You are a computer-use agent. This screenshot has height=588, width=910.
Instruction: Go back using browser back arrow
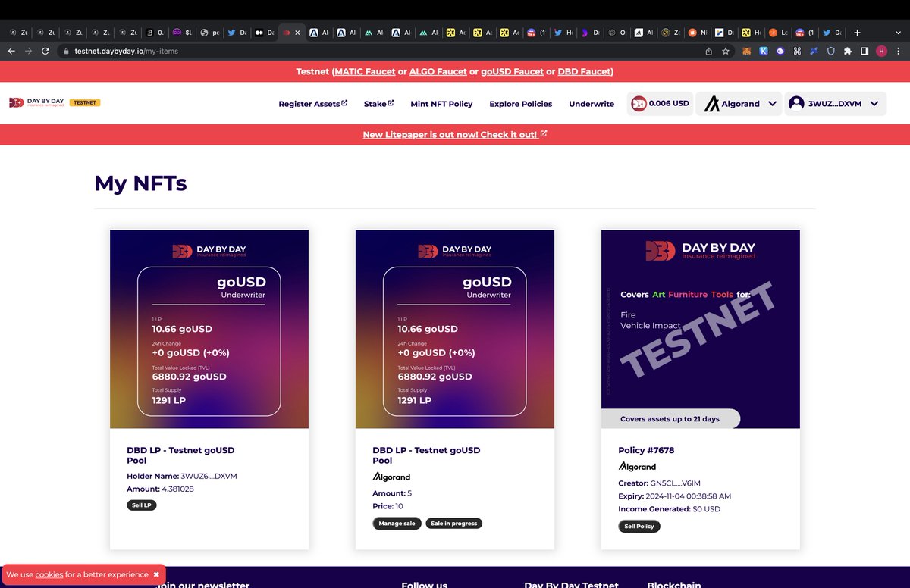tap(11, 51)
